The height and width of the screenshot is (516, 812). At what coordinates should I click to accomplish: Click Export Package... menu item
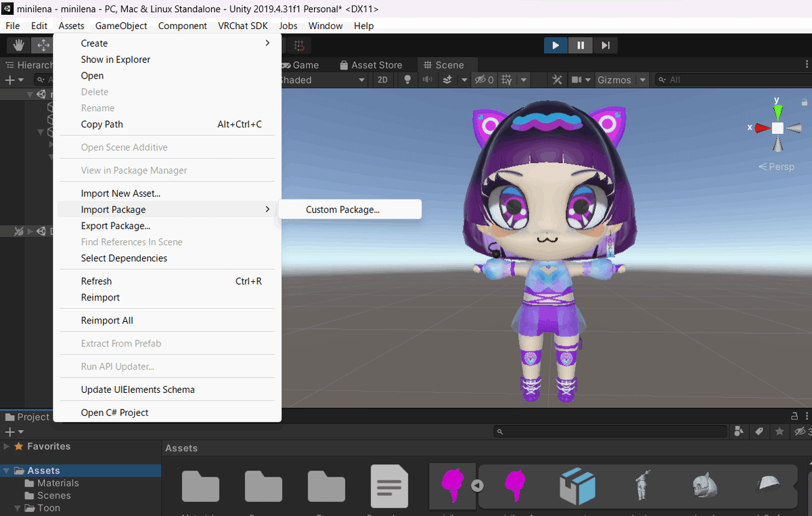point(168,226)
